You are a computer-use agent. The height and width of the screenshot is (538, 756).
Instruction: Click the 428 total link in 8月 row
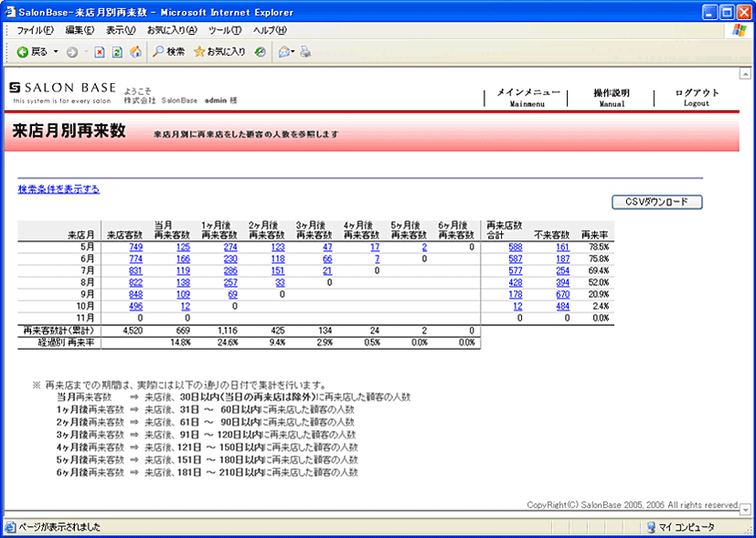pyautogui.click(x=516, y=283)
